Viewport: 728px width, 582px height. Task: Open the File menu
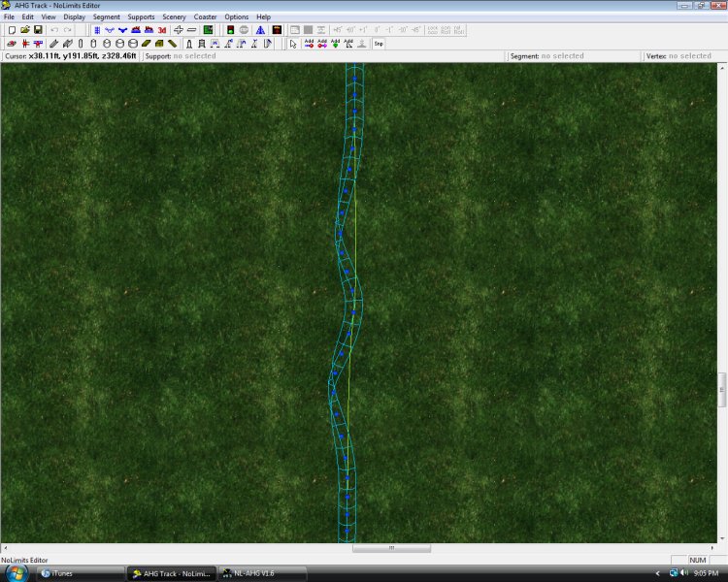point(9,16)
